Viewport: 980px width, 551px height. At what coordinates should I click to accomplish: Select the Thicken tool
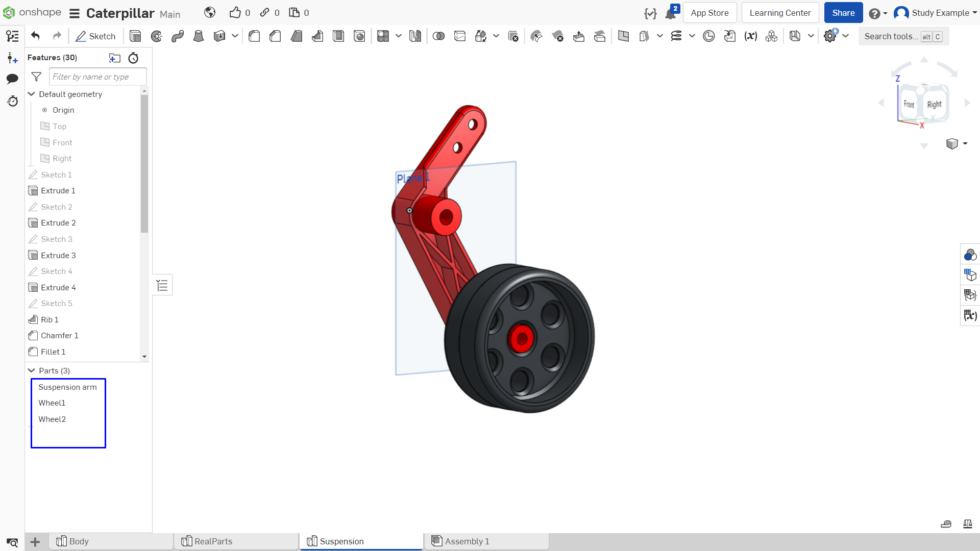(219, 36)
